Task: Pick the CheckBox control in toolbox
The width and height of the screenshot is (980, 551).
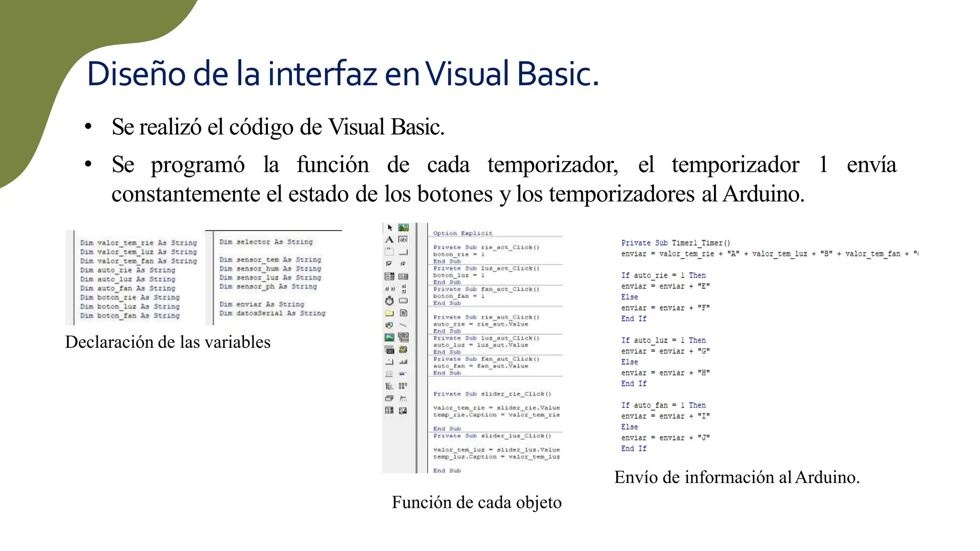Action: coord(390,264)
